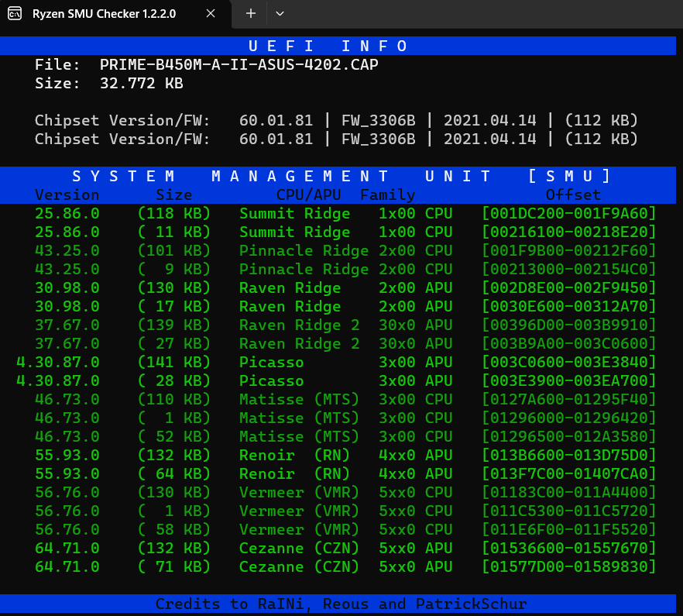Click offset [01296500-012A3580]

(568, 436)
